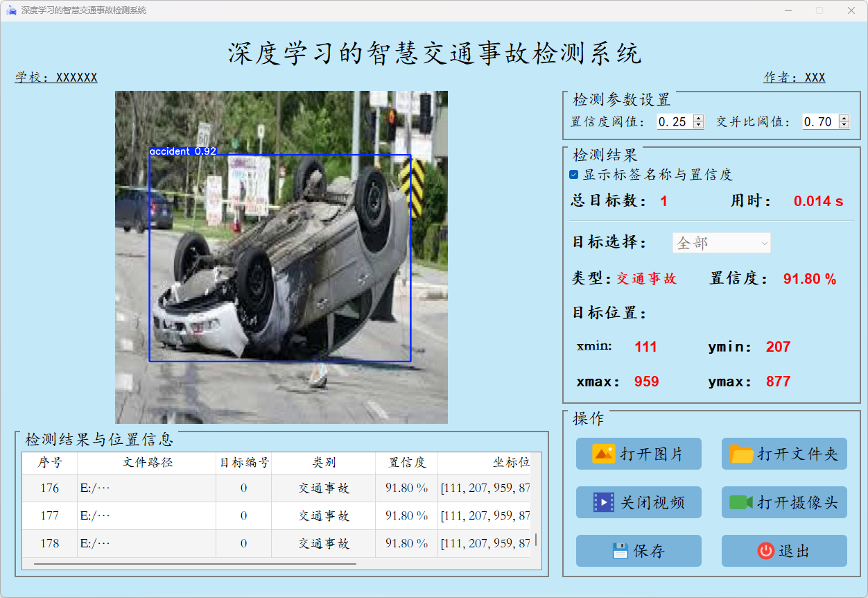
Task: Decrease the 置信度阈值 value with down arrow
Action: [x=698, y=125]
